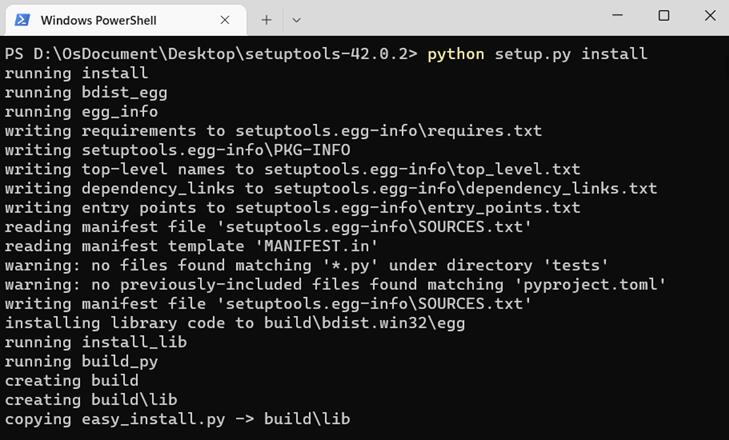Viewport: 729px width, 440px height.
Task: Click the empty title bar drag area
Action: pyautogui.click(x=450, y=18)
